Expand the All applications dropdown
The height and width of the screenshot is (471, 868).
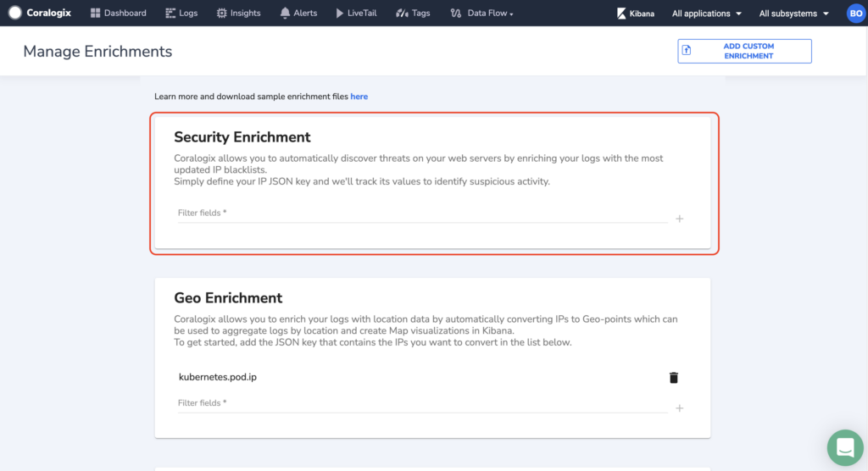(x=706, y=14)
